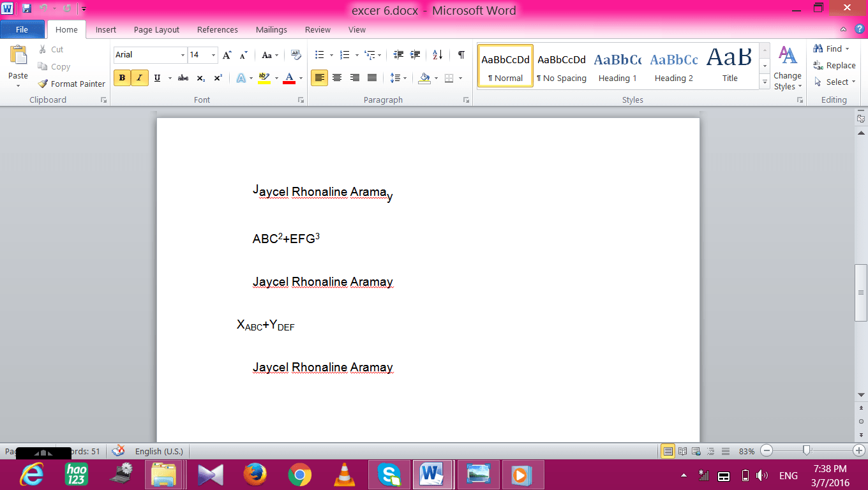Click the Format Painter brush icon
Image resolution: width=868 pixels, height=490 pixels.
coord(43,84)
